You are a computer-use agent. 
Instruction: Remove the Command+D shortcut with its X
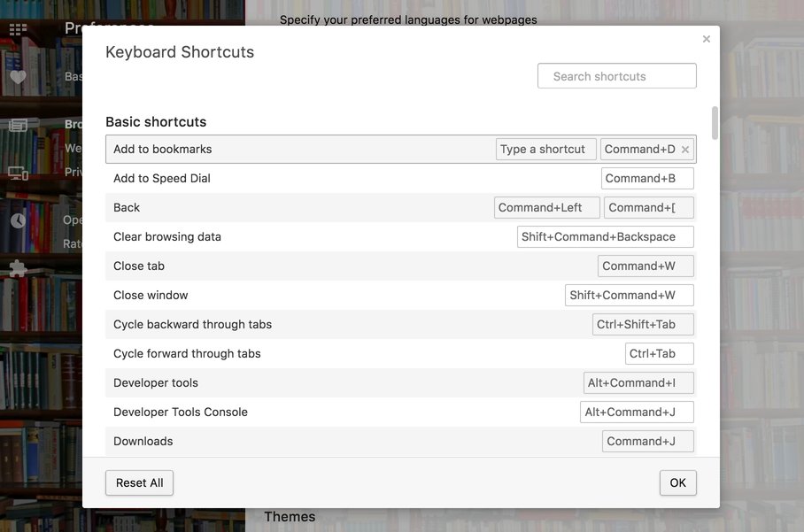click(686, 148)
